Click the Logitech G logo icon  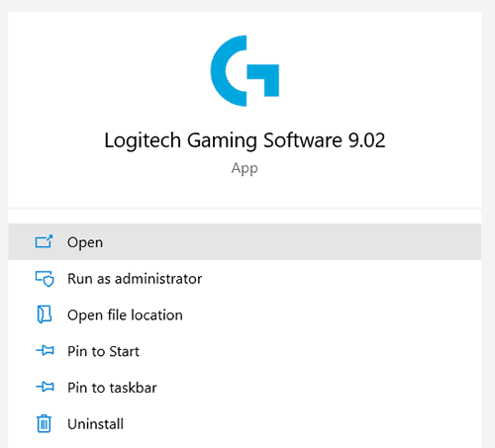click(245, 71)
